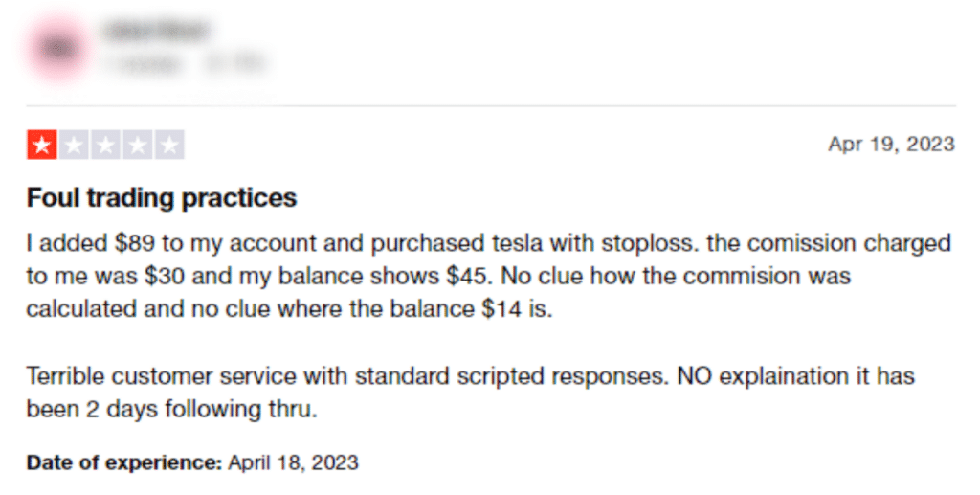Click the 'Terrible customer service' paragraph
980x495 pixels.
[x=470, y=393]
